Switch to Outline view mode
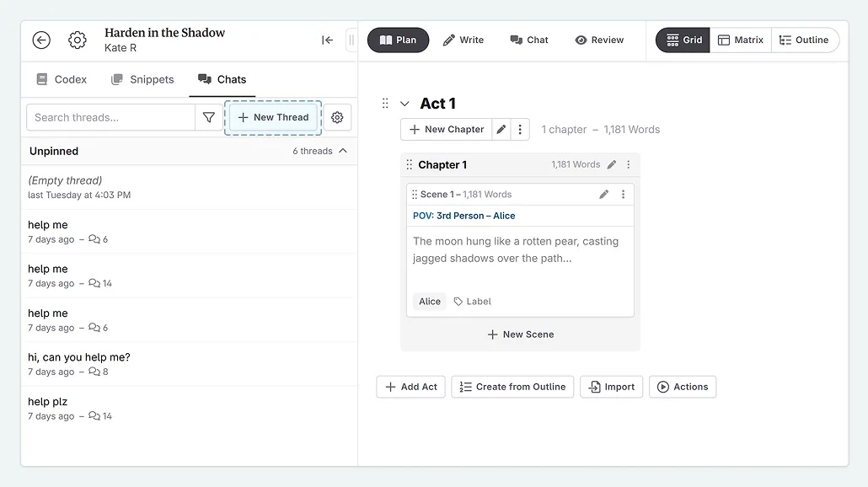The image size is (868, 487). (x=804, y=40)
